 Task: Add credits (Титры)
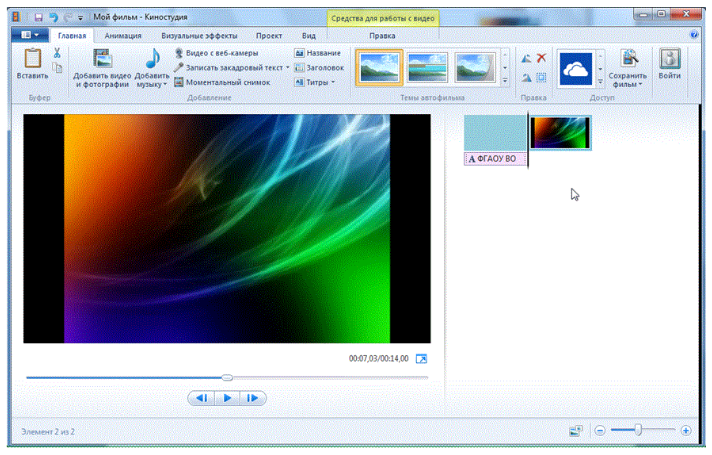312,82
